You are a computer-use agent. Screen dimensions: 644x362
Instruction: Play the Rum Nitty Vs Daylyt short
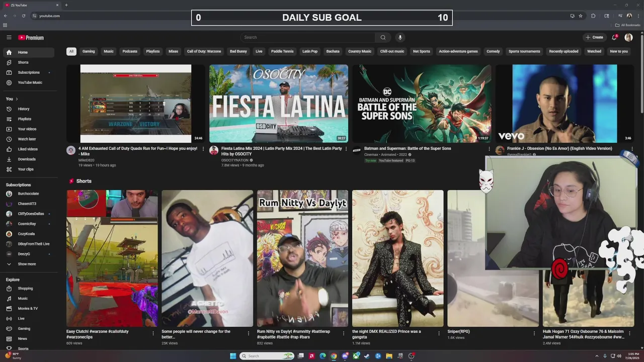(302, 258)
